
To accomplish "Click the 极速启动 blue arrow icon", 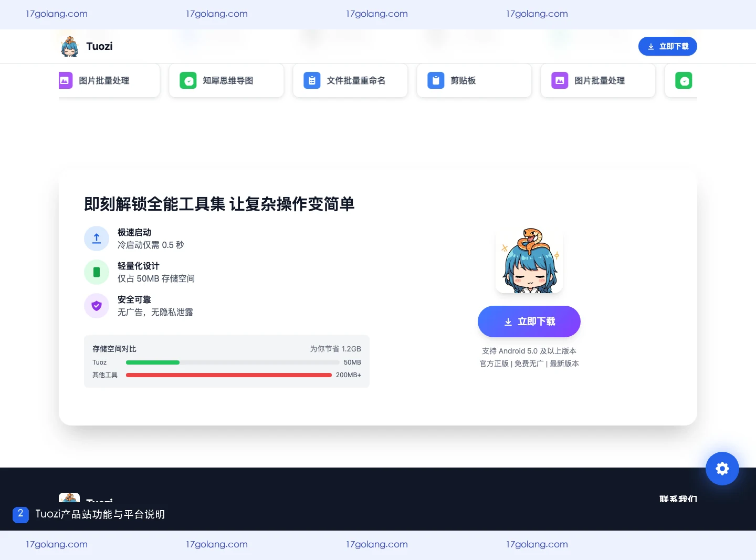I will pyautogui.click(x=97, y=238).
